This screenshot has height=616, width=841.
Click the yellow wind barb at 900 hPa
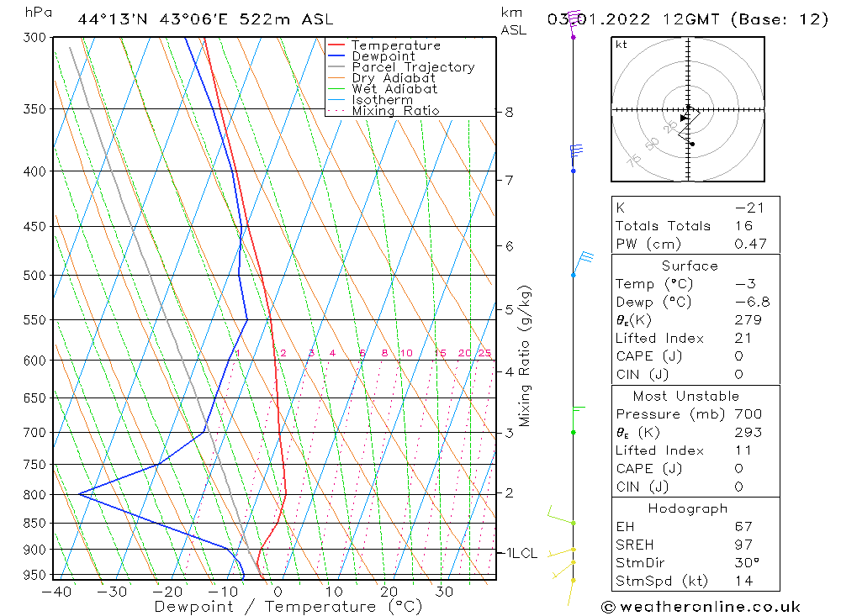tap(561, 553)
